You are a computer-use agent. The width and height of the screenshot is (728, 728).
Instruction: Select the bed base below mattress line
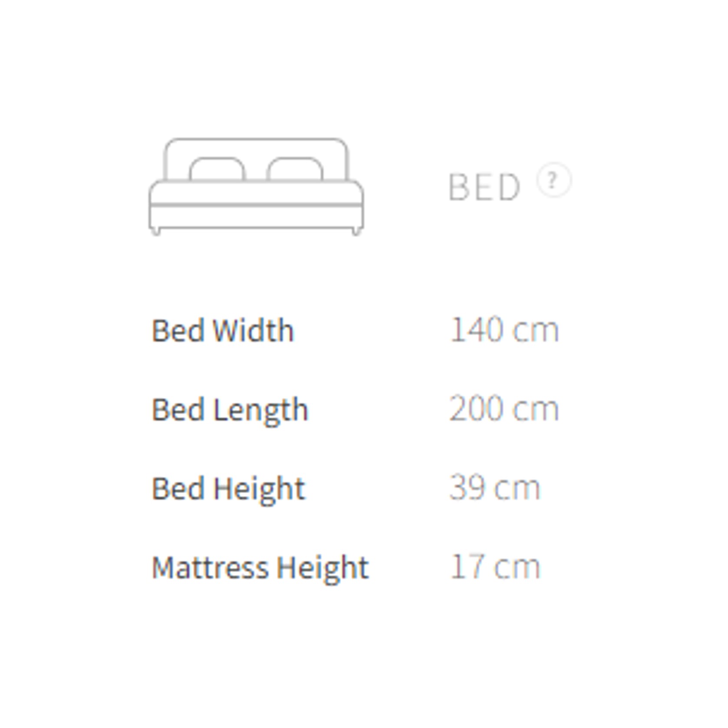(x=256, y=216)
